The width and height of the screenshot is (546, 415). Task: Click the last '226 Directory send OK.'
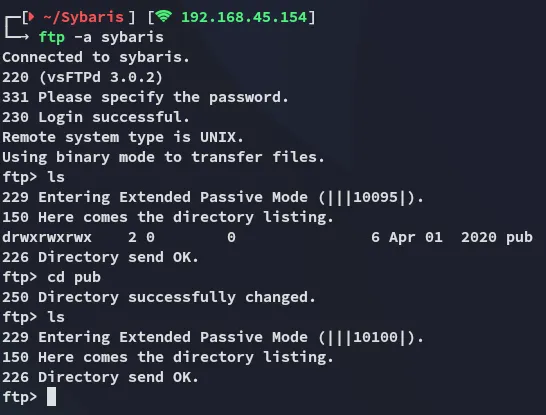(101, 377)
